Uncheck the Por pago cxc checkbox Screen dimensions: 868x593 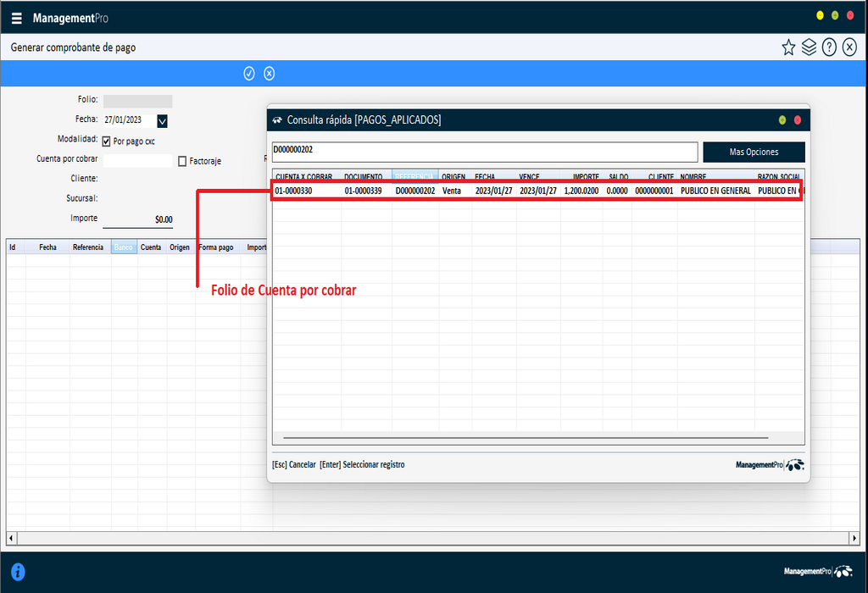[105, 141]
